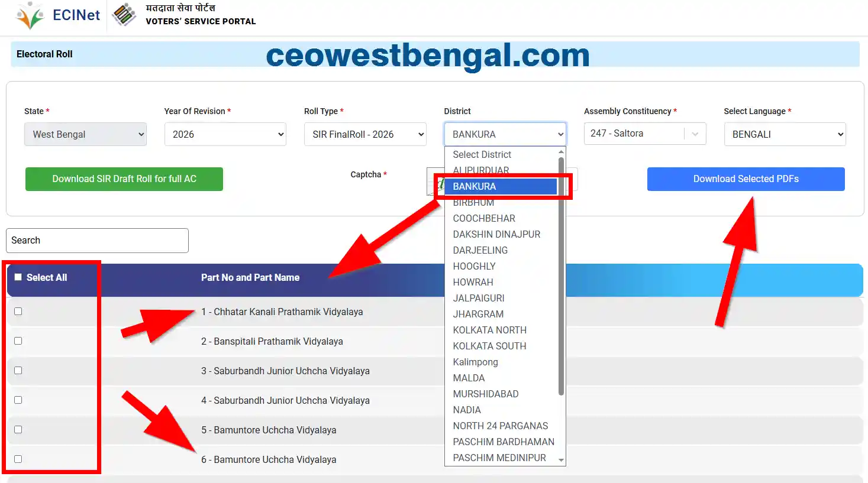Click the Search input field

[98, 241]
